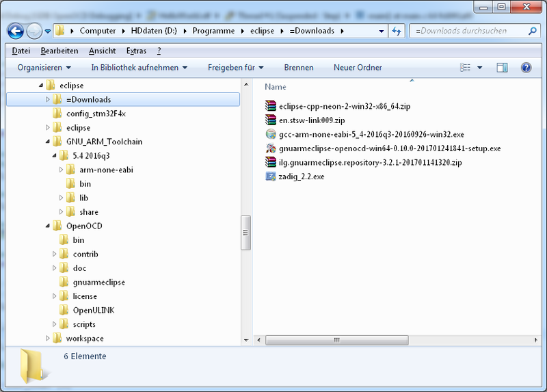Screen dimensions: 547x392
Task: Collapse the OpenOCD folder tree node
Action: [x=48, y=226]
